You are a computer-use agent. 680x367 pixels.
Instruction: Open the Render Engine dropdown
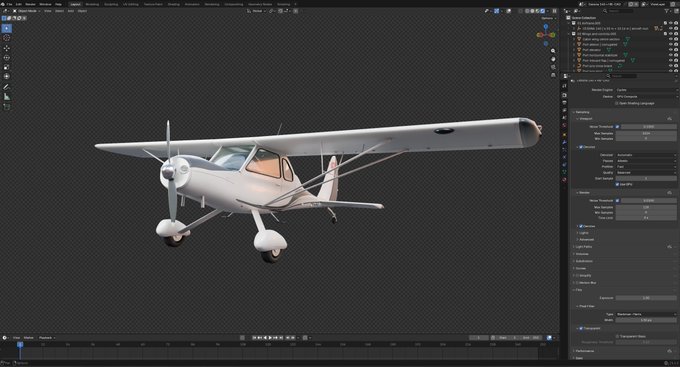point(646,90)
